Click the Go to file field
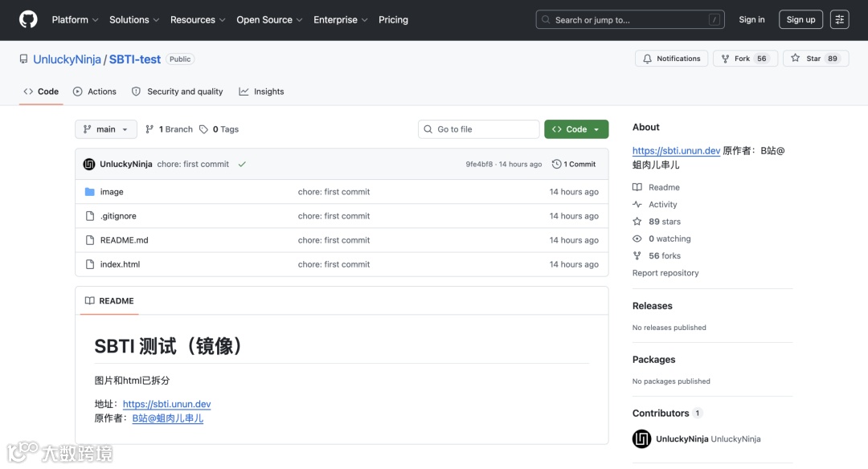Viewport: 868px width, 469px height. (479, 128)
